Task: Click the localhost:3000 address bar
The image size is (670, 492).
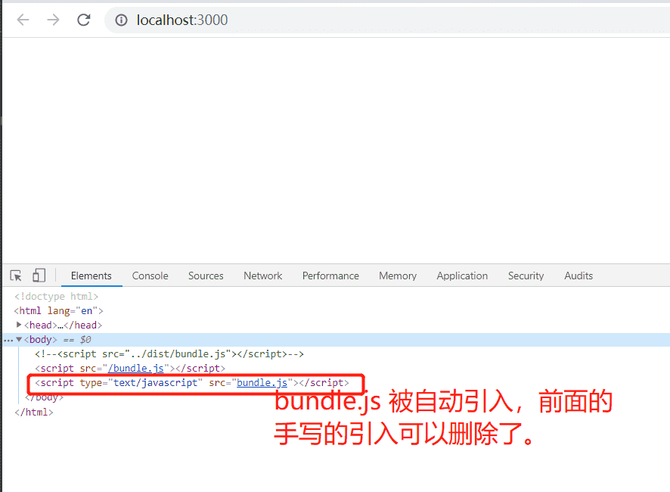Action: (x=387, y=20)
